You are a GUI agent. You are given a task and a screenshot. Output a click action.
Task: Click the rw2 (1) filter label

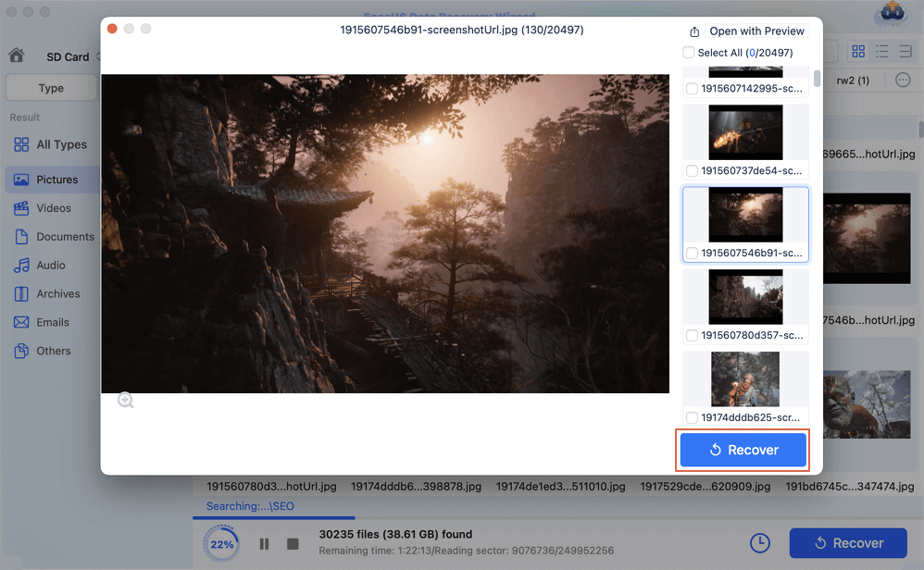click(x=853, y=81)
